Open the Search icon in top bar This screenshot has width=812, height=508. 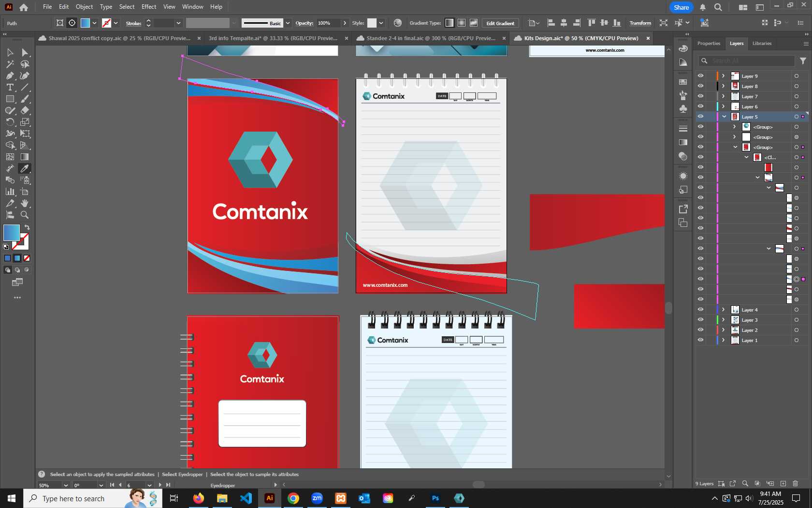(x=718, y=7)
